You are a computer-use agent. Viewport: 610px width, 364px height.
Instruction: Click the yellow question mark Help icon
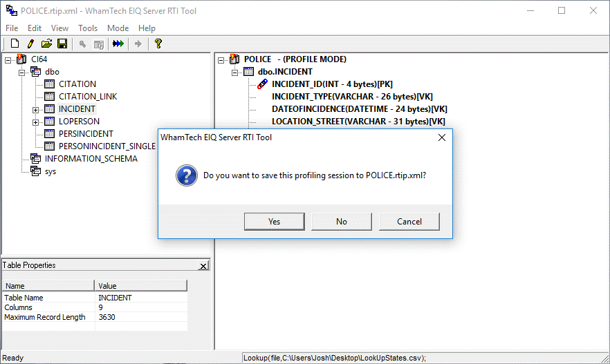pos(158,44)
